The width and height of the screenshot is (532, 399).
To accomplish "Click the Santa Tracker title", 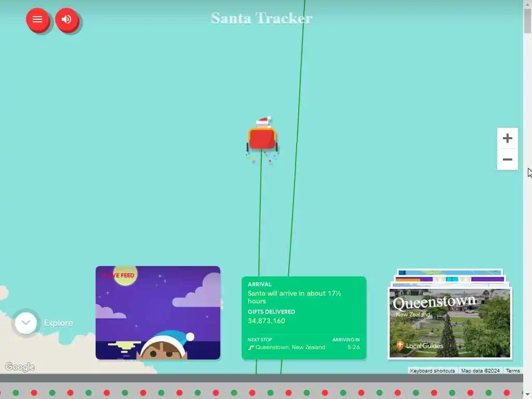I will tap(262, 18).
